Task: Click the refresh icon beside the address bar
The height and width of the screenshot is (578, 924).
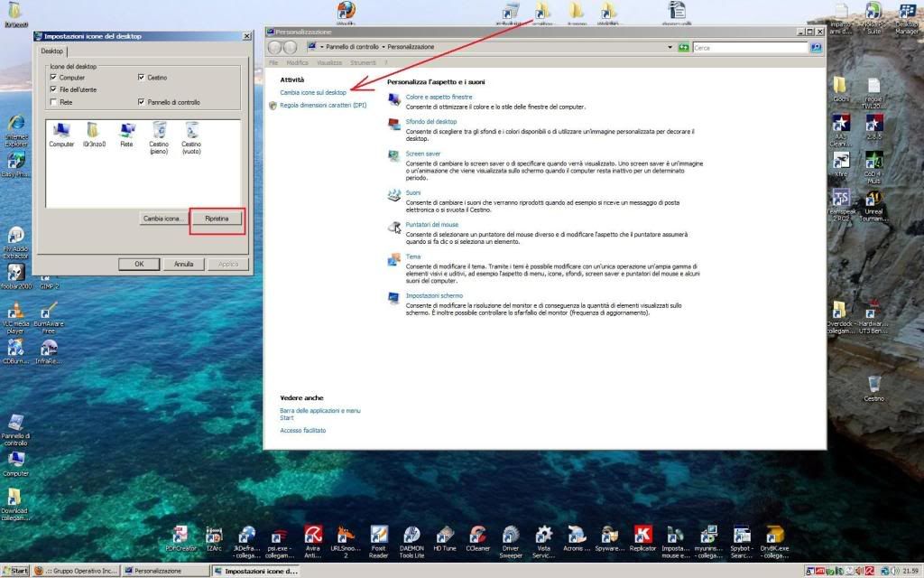Action: tap(684, 47)
